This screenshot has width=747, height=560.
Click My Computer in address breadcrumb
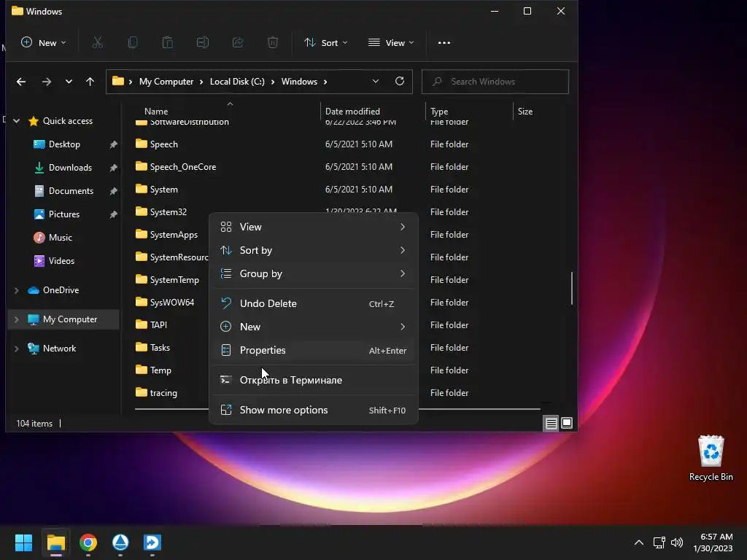point(166,82)
